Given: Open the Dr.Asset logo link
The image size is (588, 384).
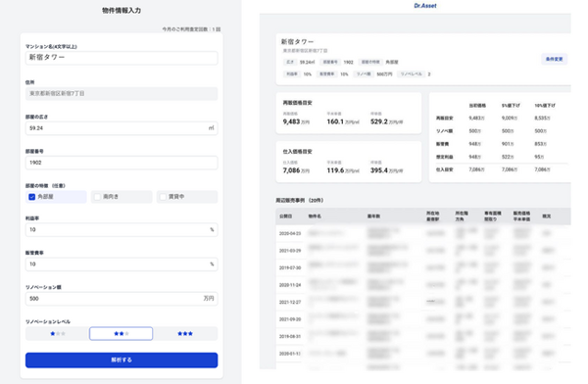Looking at the screenshot, I should (425, 6).
